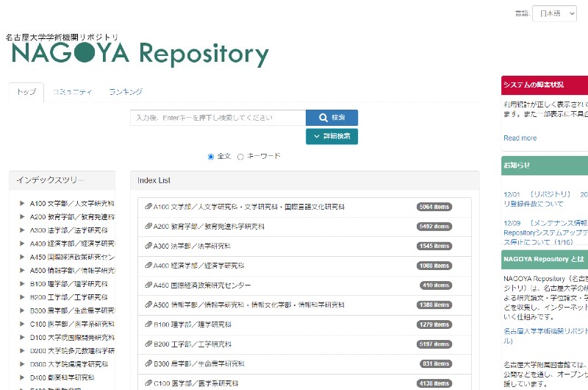Click link icon beside A400 経済学部 index
588x390 pixels.
point(148,266)
